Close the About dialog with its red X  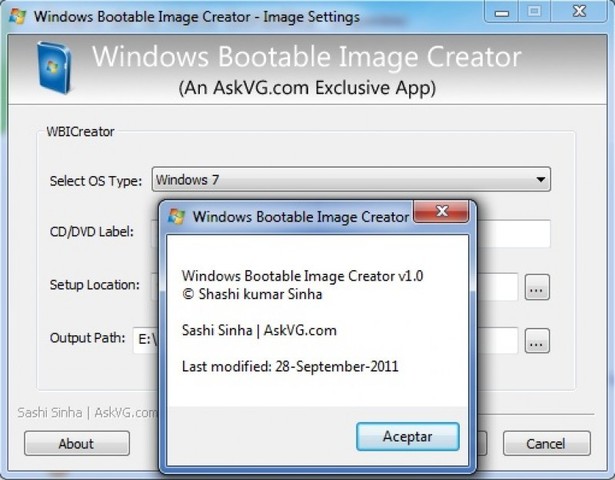tap(441, 212)
